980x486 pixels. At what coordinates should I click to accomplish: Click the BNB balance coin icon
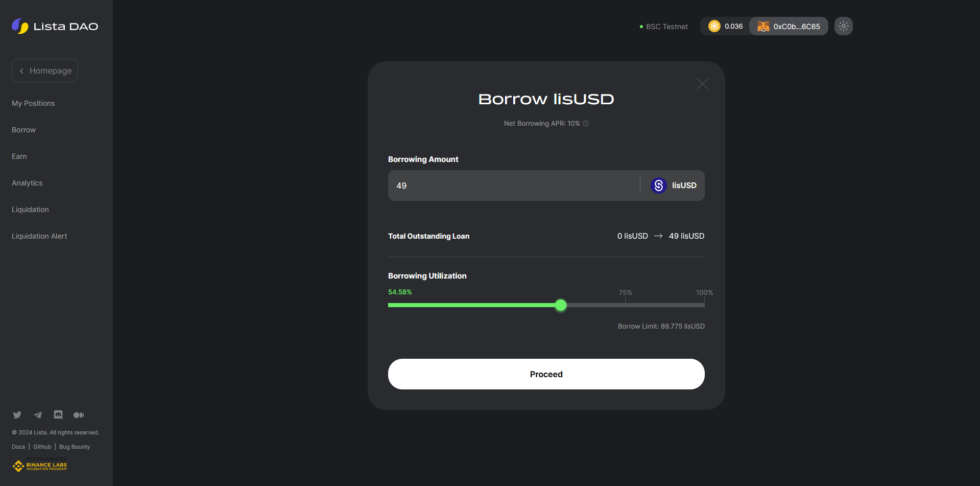[x=714, y=26]
